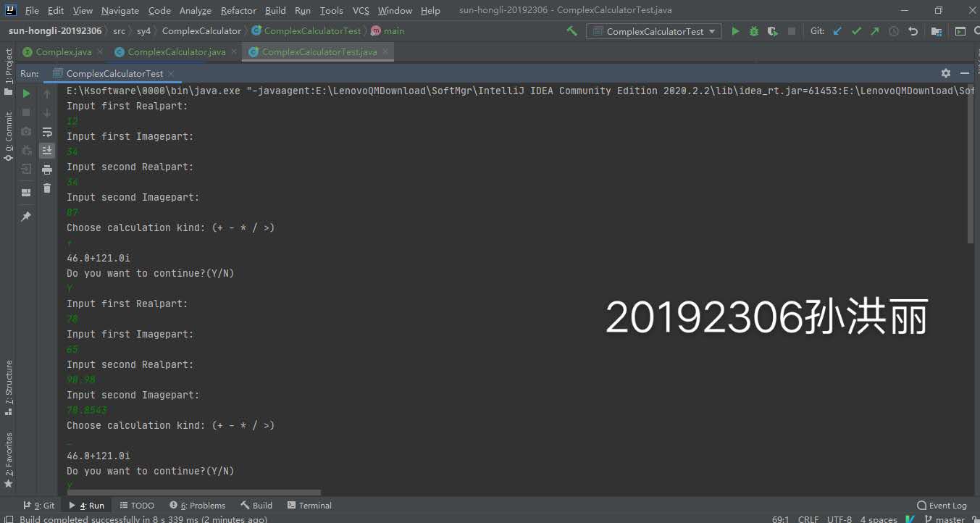Close the Complex.java tab
The image size is (980, 523).
point(99,52)
